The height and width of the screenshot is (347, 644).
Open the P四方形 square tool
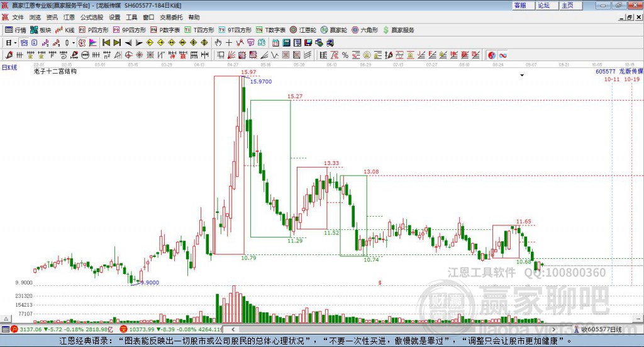[x=94, y=30]
